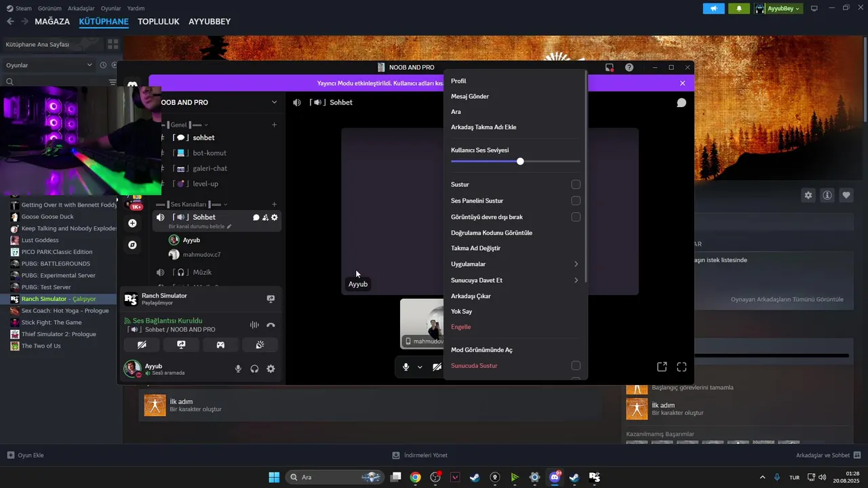
Task: Open the help question mark in Discord
Action: pyautogui.click(x=629, y=68)
